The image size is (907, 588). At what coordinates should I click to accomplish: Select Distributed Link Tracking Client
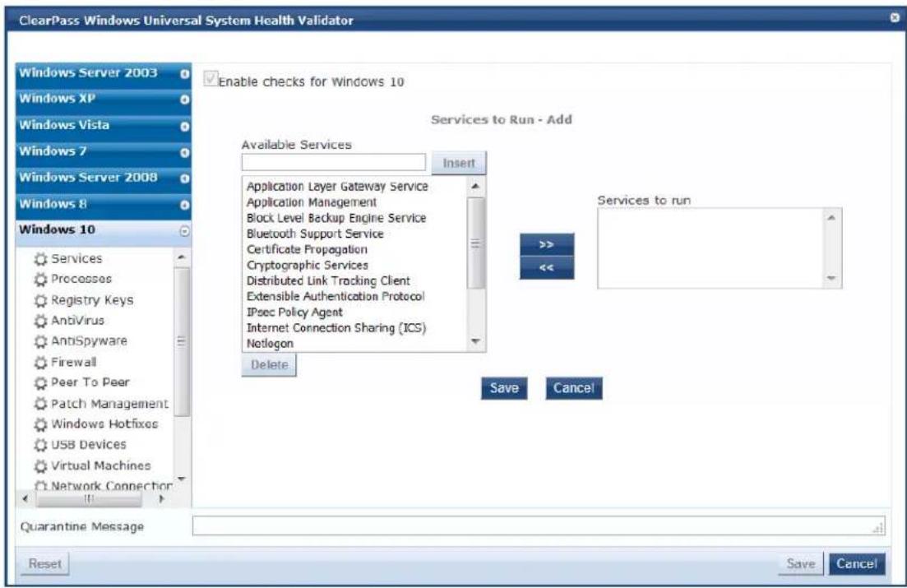pyautogui.click(x=328, y=280)
